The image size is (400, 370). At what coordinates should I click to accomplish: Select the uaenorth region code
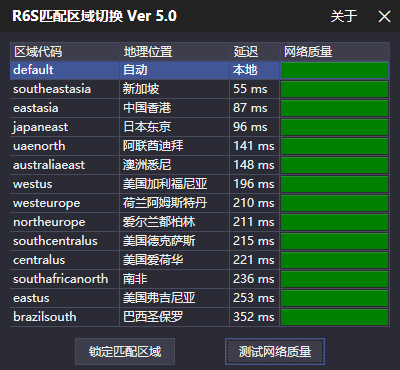[x=39, y=146]
